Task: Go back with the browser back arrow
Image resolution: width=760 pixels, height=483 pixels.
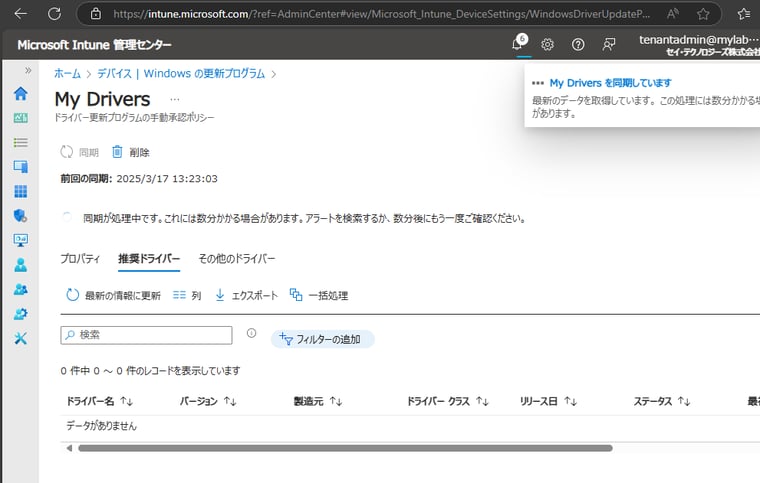Action: [x=20, y=14]
